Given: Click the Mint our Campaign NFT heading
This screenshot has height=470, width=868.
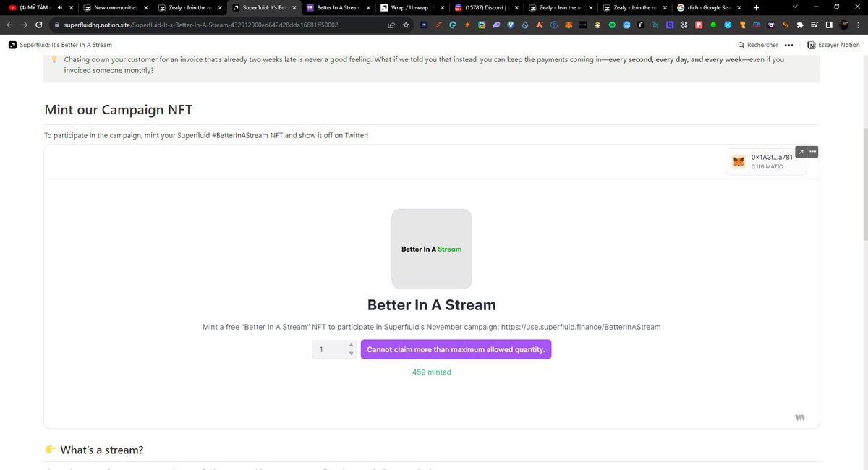Looking at the screenshot, I should [118, 110].
